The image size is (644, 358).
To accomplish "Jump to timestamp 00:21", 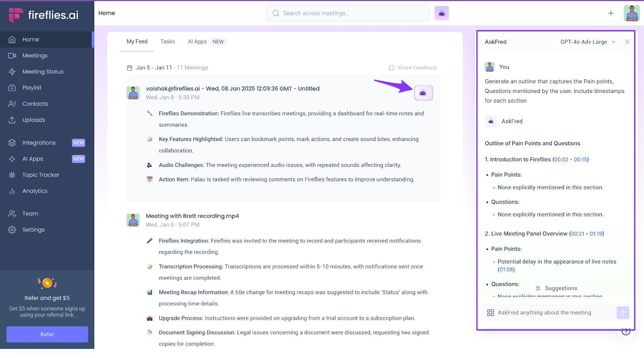I will click(578, 234).
